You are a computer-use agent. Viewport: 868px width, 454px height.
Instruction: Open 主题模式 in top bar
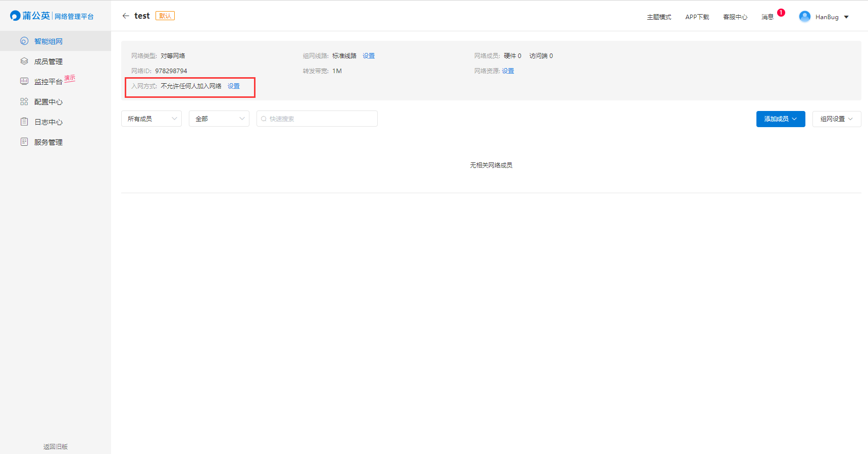(659, 17)
